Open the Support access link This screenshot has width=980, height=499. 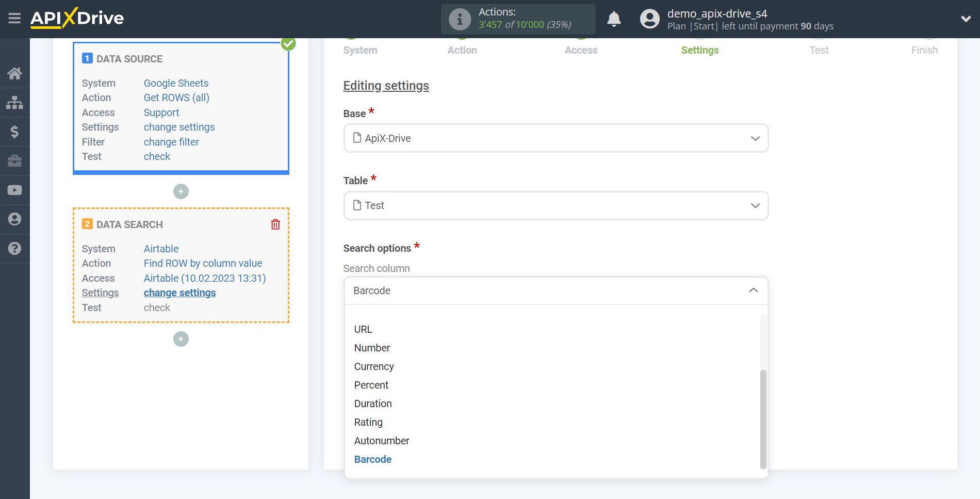(161, 112)
